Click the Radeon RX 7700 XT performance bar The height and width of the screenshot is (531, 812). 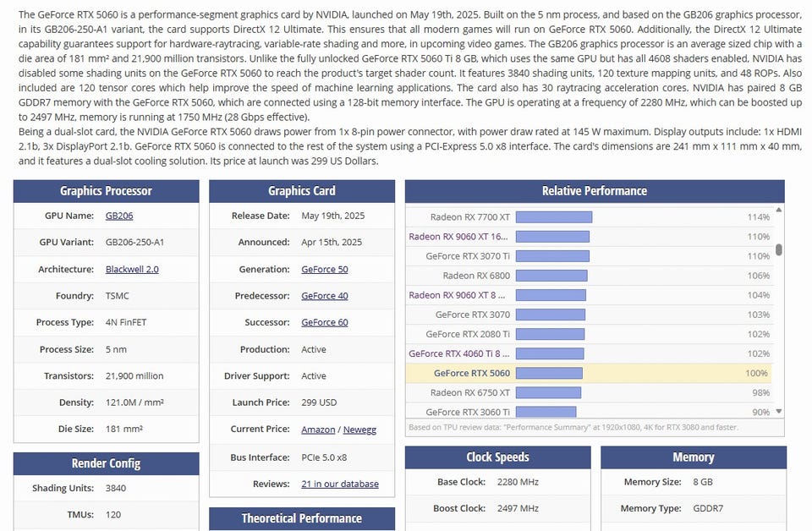point(554,217)
